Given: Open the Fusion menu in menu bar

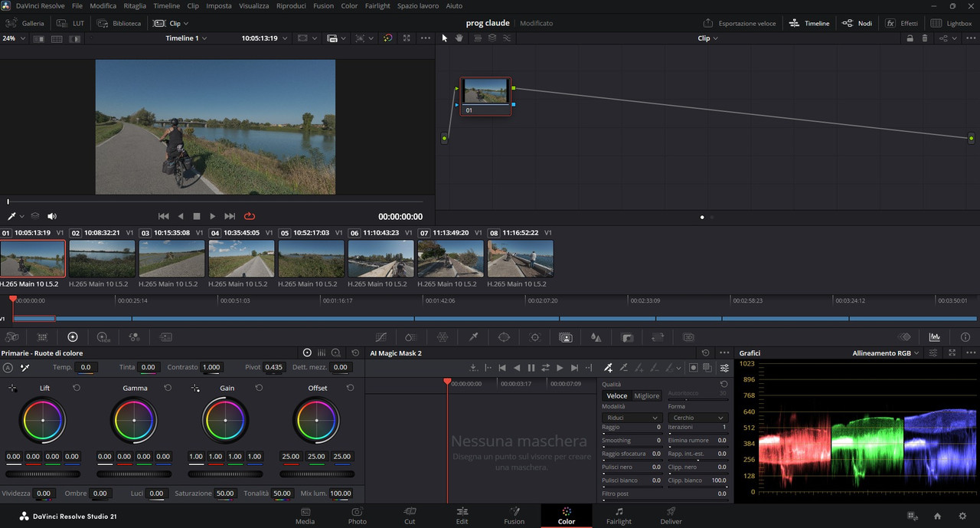Looking at the screenshot, I should (x=323, y=5).
